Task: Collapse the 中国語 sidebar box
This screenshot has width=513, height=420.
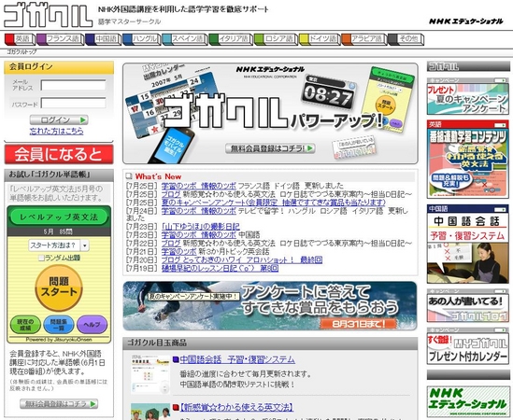Action: [x=500, y=209]
